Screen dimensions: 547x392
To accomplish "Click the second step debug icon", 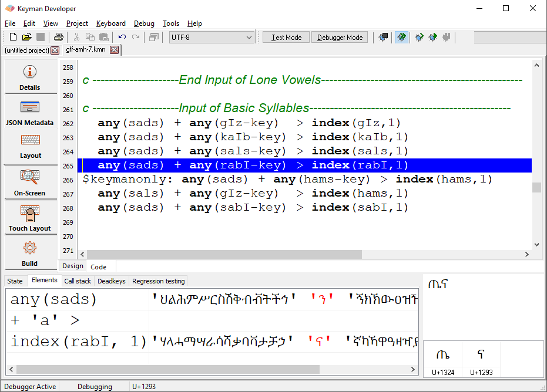I will point(432,37).
